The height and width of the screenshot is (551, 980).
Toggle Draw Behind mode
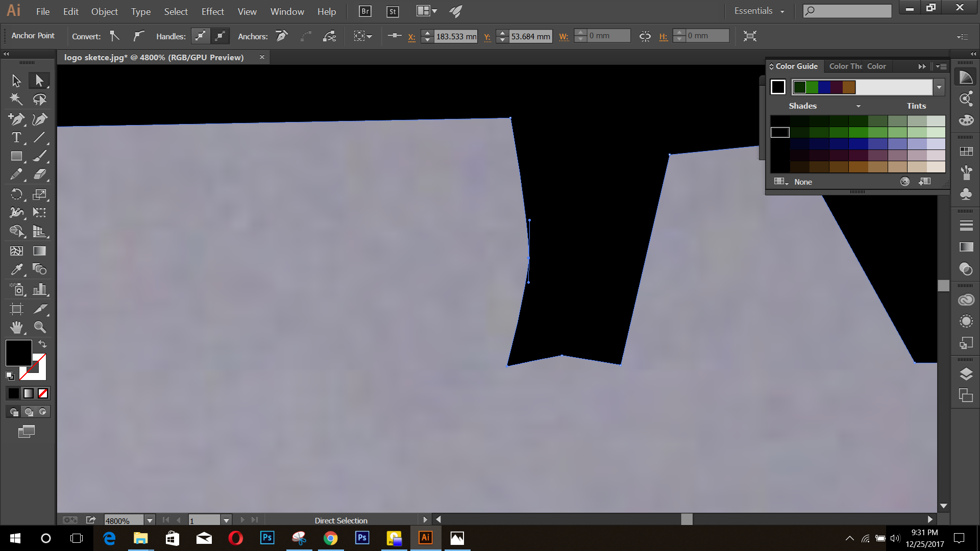[29, 412]
